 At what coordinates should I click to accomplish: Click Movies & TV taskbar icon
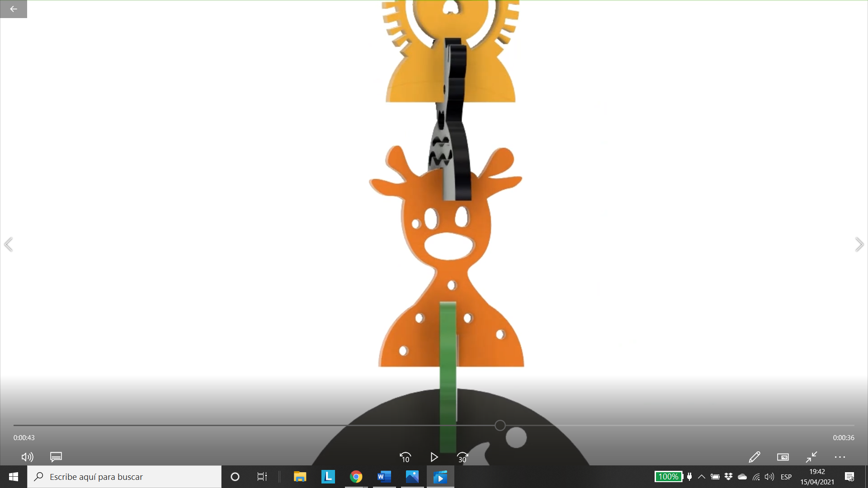point(440,477)
